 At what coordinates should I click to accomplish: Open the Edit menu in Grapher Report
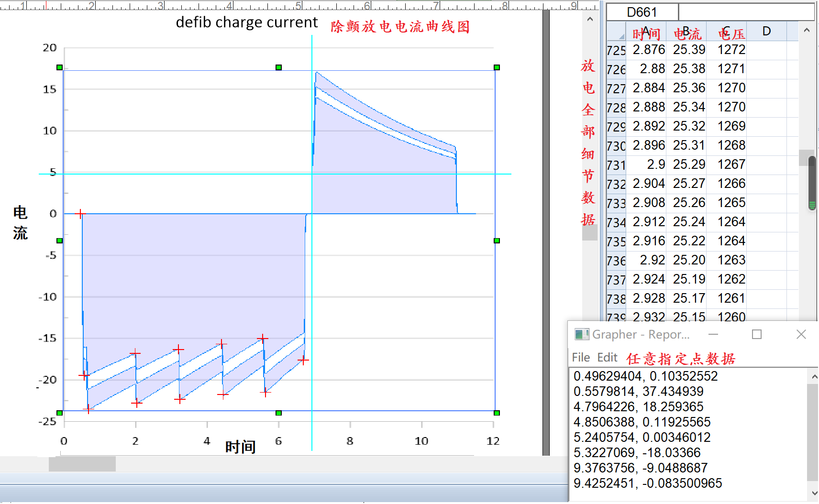click(x=607, y=358)
